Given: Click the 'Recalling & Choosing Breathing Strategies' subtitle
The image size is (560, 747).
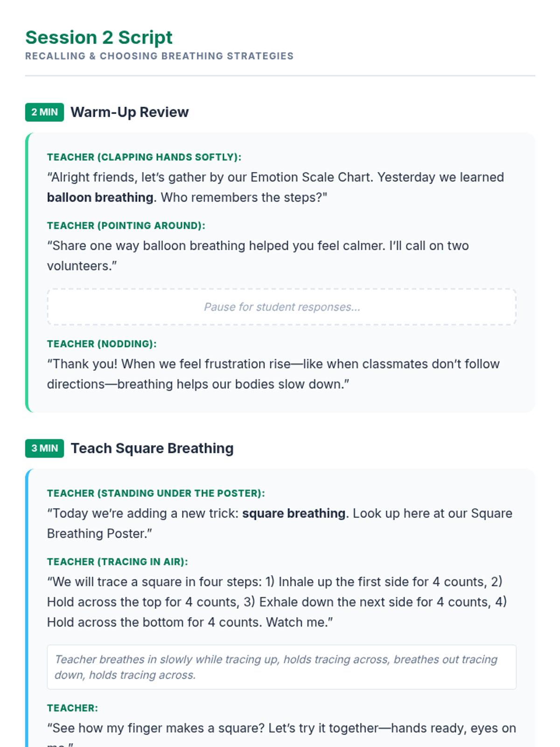Looking at the screenshot, I should pyautogui.click(x=159, y=56).
